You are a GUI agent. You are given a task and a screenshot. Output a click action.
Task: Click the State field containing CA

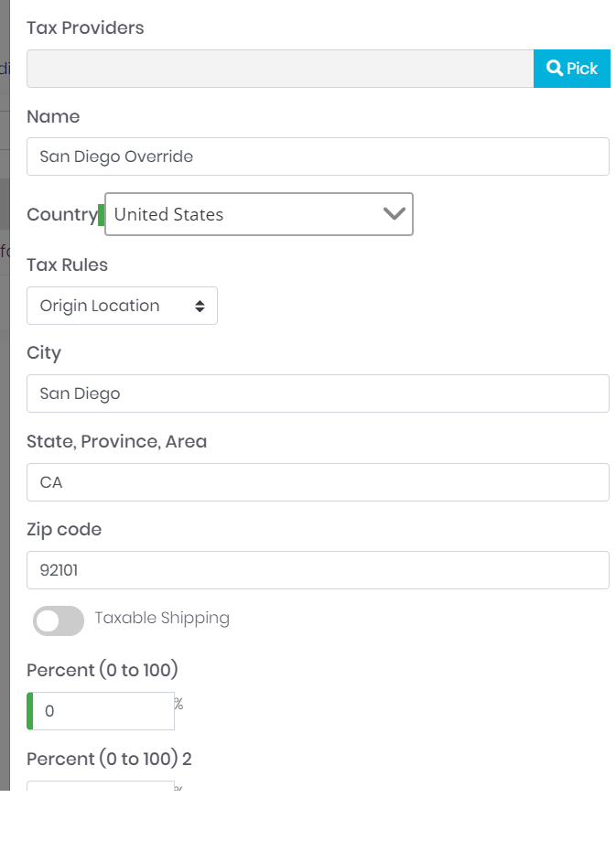click(318, 482)
